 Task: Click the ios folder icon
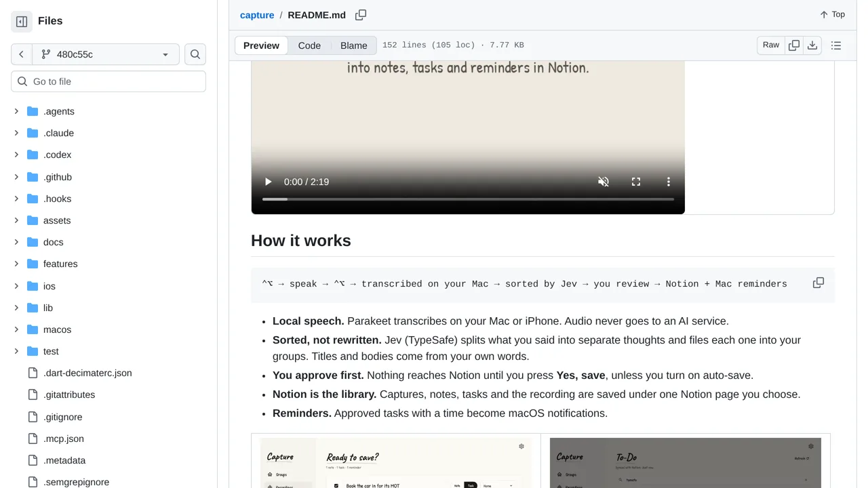click(33, 286)
